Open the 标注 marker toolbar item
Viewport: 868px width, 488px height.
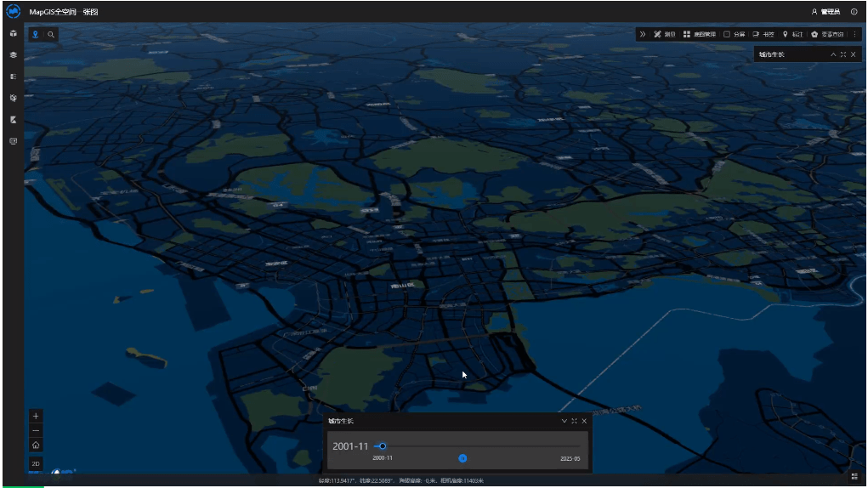(791, 34)
